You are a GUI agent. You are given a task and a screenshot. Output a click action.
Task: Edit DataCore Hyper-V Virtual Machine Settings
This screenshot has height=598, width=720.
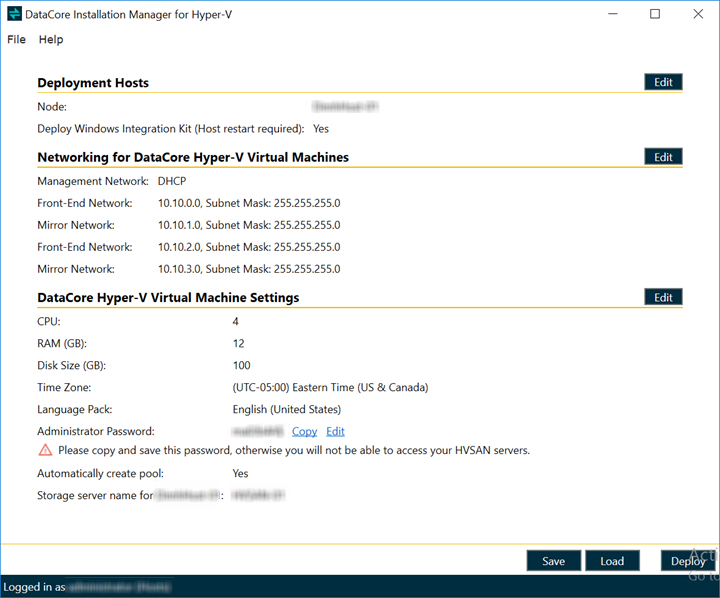click(x=663, y=297)
